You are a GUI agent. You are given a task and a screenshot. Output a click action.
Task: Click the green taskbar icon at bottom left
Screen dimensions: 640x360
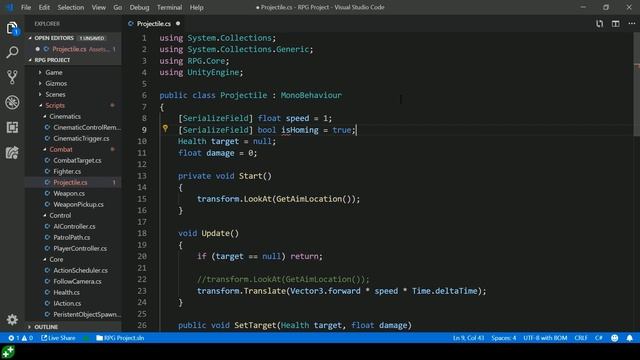click(8, 352)
